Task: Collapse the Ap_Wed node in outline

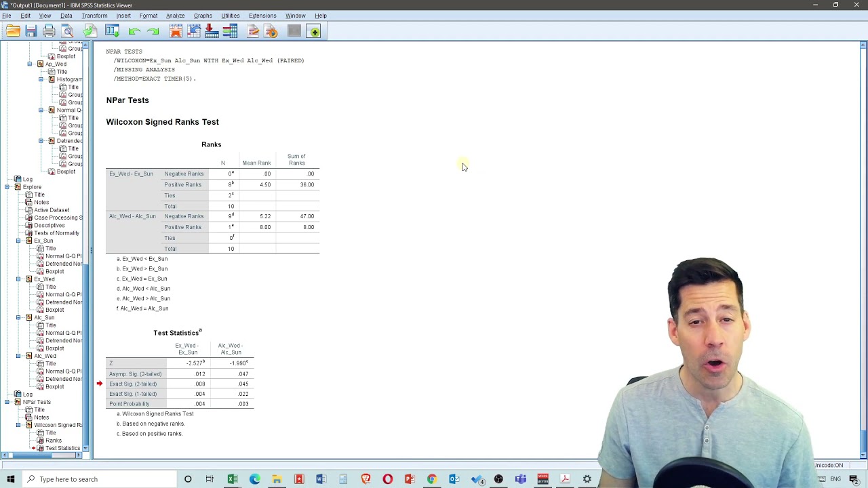Action: (30, 64)
